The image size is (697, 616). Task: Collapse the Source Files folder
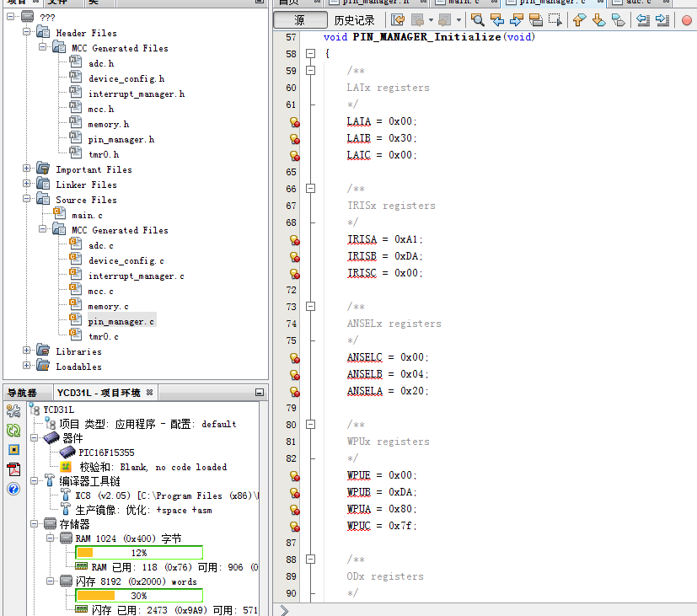27,200
